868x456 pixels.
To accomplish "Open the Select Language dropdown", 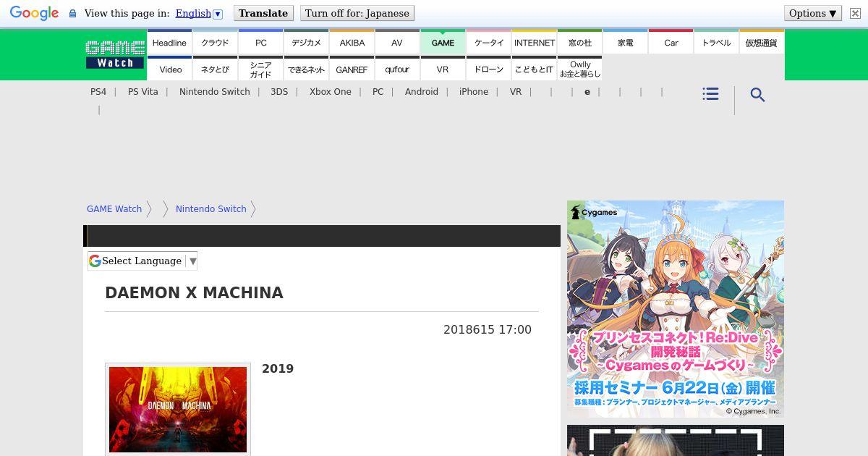I will (x=142, y=261).
